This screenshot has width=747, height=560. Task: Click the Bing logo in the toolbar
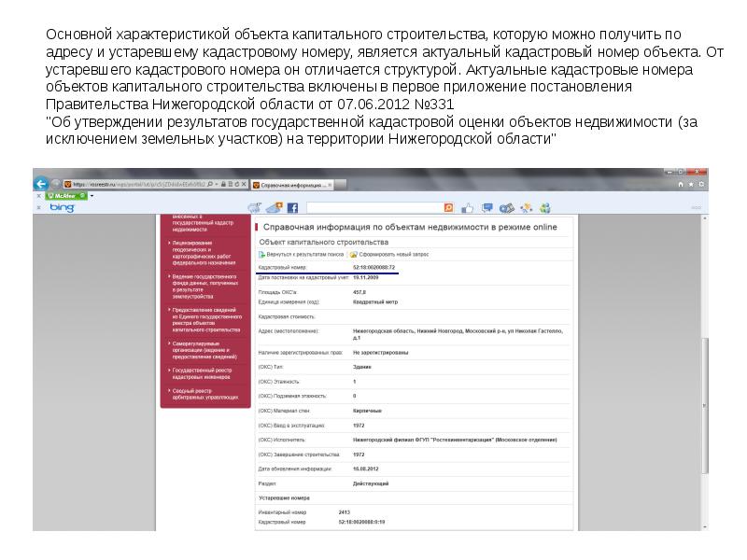pyautogui.click(x=62, y=207)
